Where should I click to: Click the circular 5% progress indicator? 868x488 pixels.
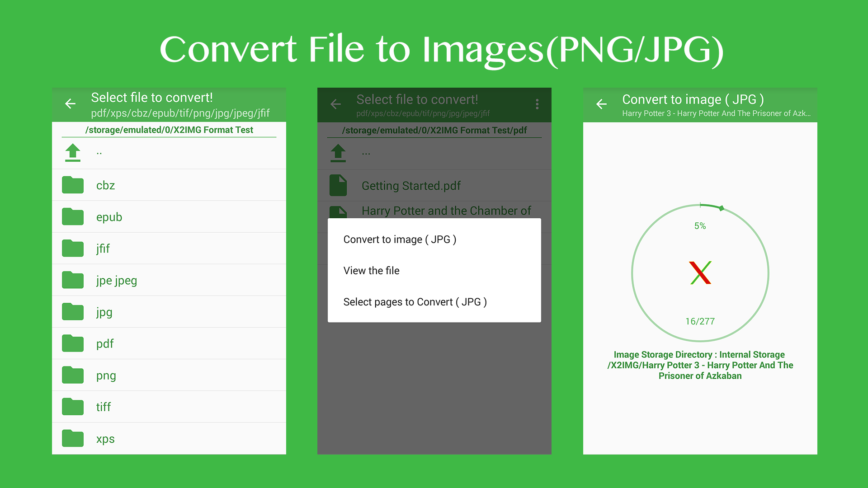[x=700, y=225]
